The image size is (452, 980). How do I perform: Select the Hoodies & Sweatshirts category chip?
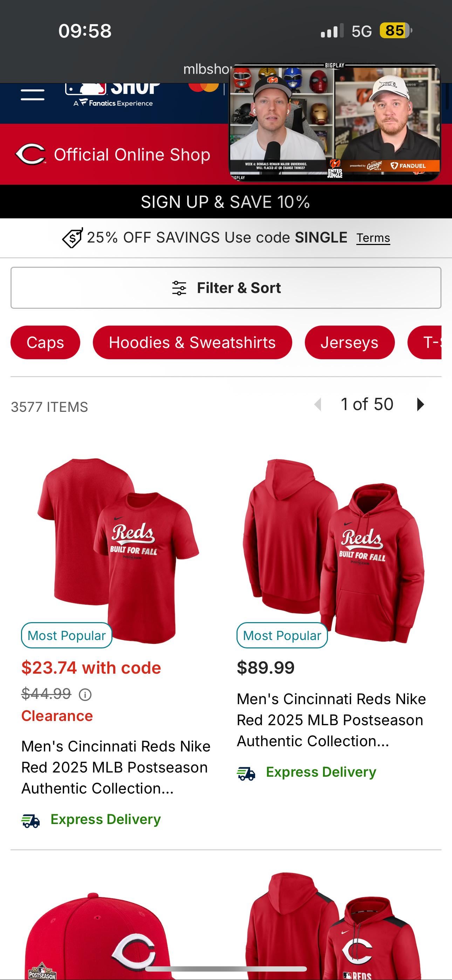192,342
